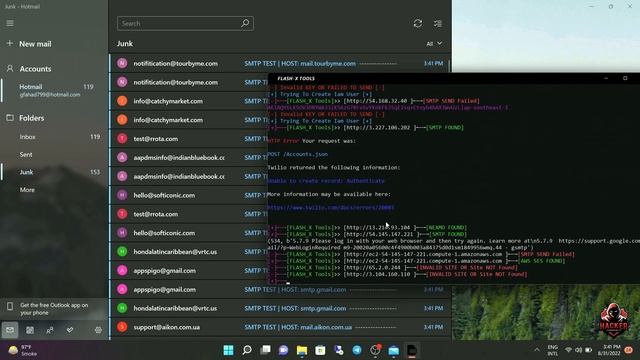Open the Inbox folder
The height and width of the screenshot is (360, 640).
coord(54,137)
